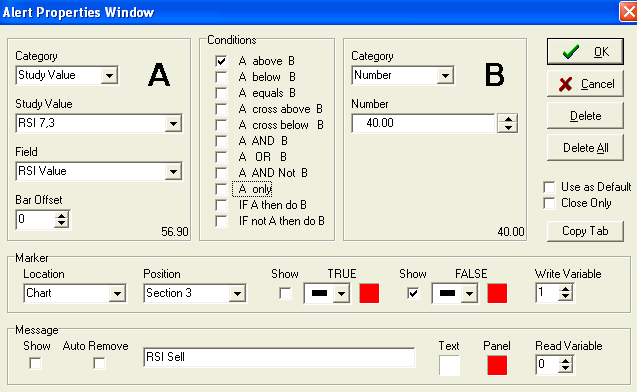Open the Position dropdown showing Section 3
Image resolution: width=637 pixels, height=392 pixels.
coord(237,293)
